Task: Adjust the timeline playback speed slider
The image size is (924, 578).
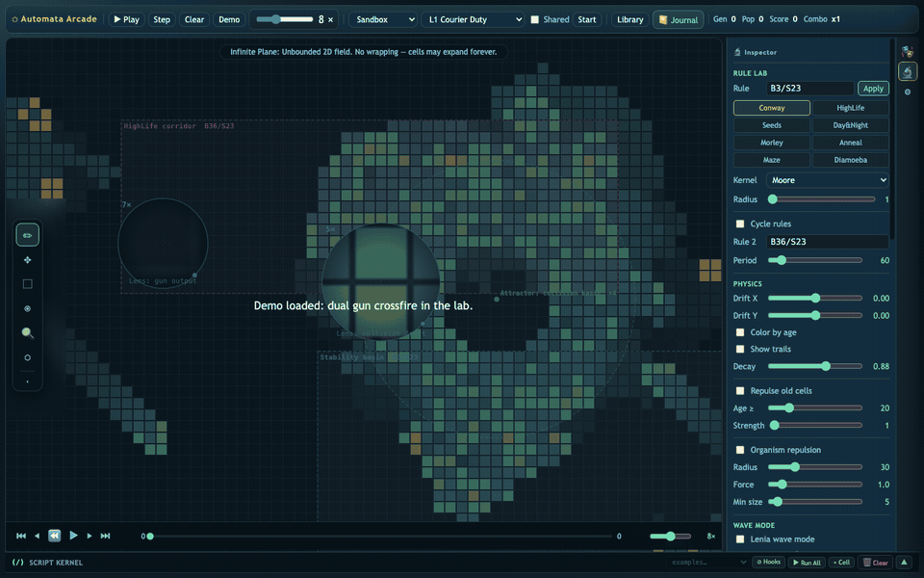Action: [x=670, y=537]
